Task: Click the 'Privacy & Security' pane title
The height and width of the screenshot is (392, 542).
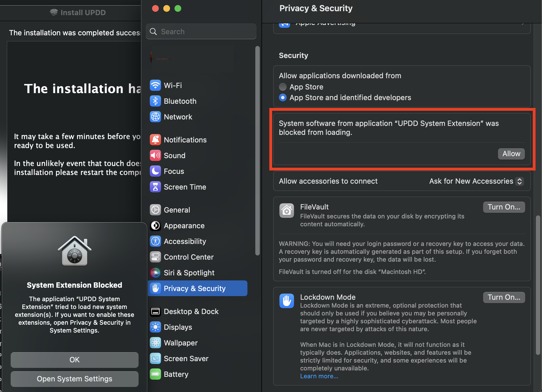Action: [316, 8]
